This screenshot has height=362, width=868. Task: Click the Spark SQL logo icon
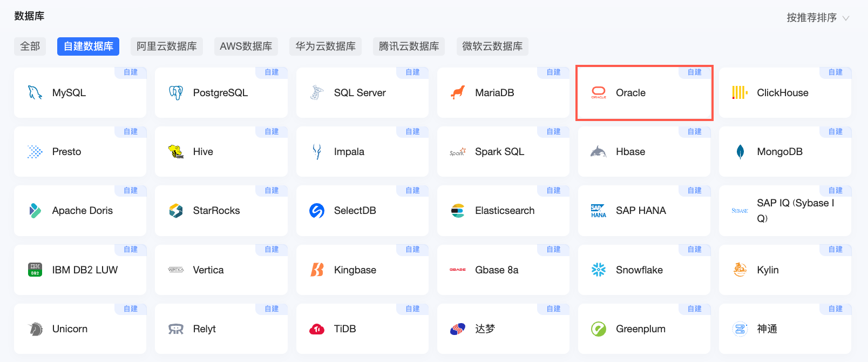pos(458,152)
